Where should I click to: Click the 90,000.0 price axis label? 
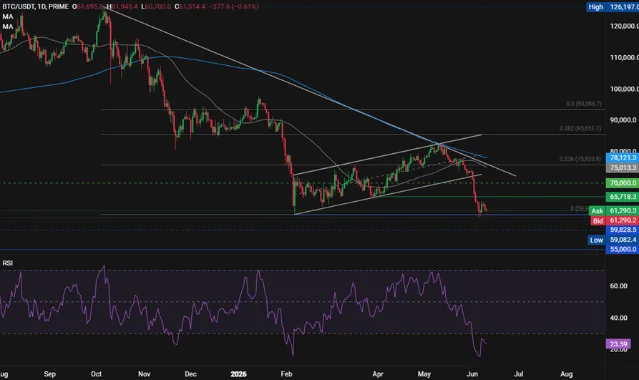623,120
